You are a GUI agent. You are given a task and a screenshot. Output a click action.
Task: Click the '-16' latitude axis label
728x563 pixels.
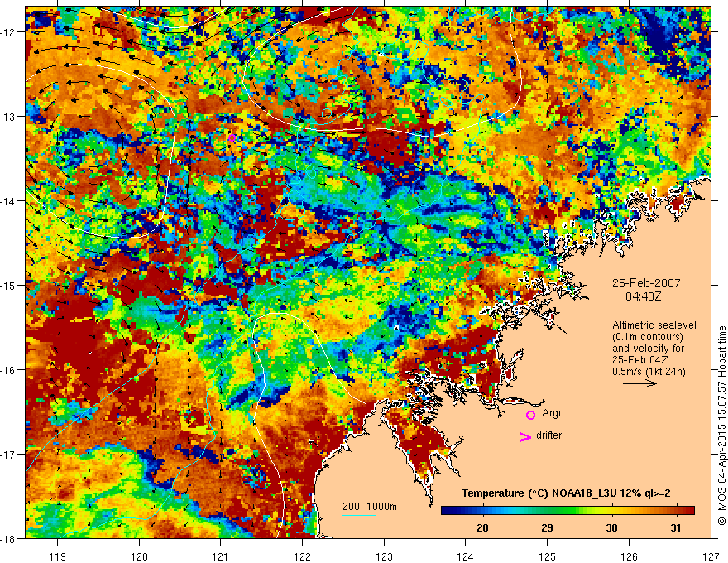[8, 370]
